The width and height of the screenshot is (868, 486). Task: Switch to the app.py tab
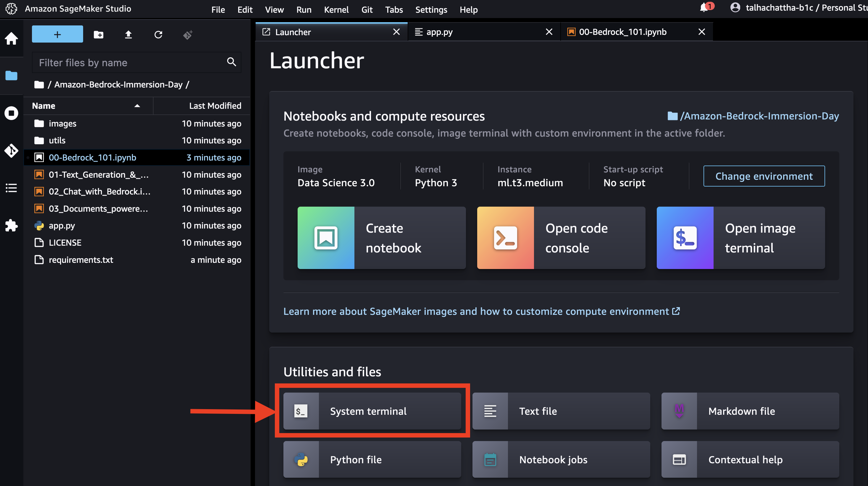(439, 32)
